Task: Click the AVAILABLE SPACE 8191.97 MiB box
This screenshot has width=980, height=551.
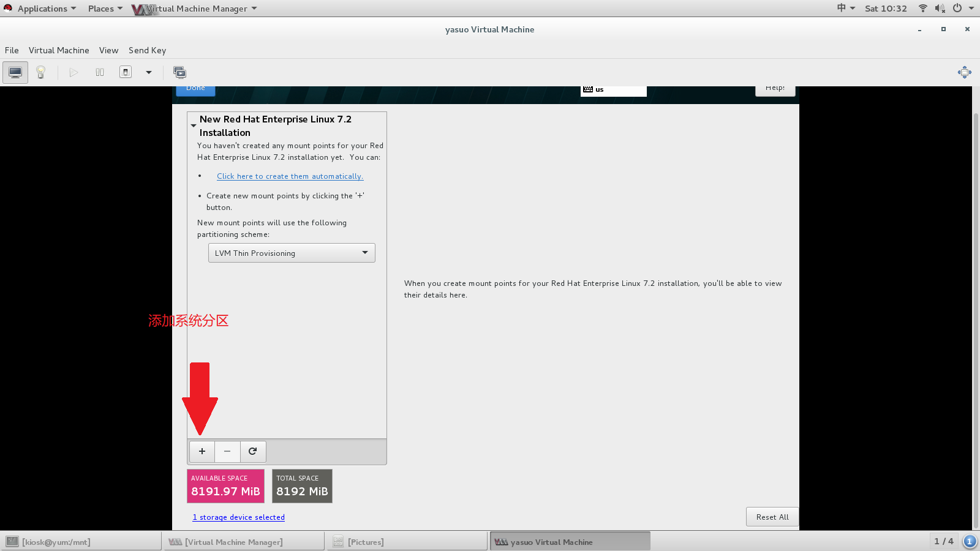Action: pos(225,486)
